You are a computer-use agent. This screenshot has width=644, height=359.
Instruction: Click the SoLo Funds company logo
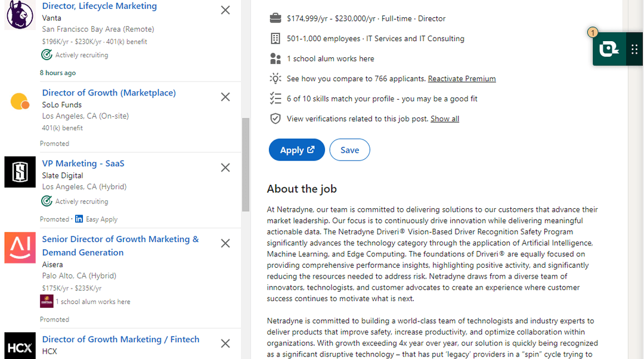[x=20, y=101]
